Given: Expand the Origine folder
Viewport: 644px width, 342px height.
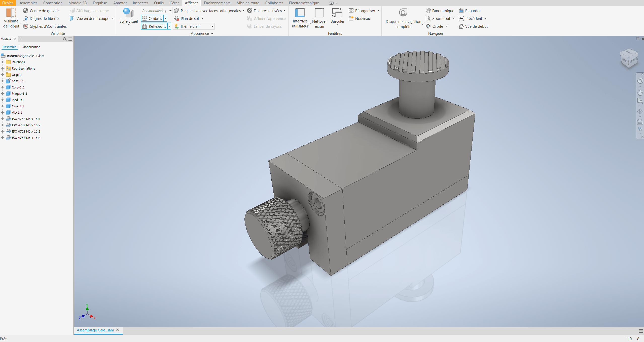Looking at the screenshot, I should [x=3, y=75].
